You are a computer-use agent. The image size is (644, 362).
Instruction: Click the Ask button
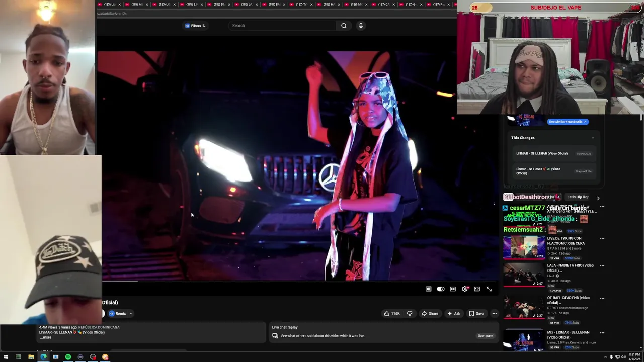click(x=454, y=314)
